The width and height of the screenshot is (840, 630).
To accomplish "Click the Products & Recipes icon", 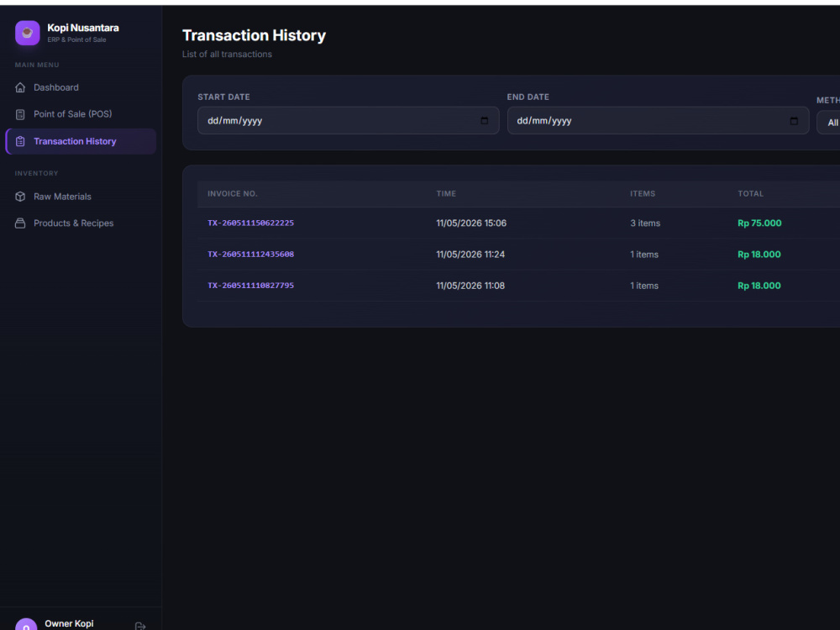I will point(20,223).
